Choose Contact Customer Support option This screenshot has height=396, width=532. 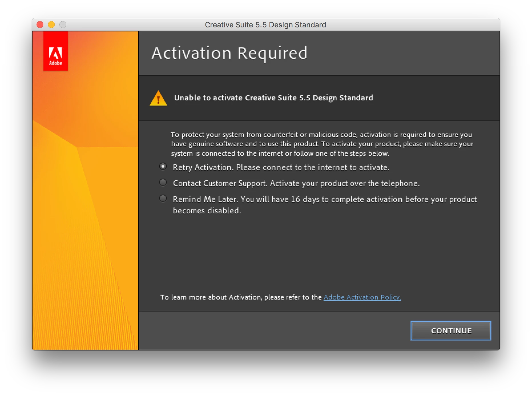pyautogui.click(x=163, y=182)
